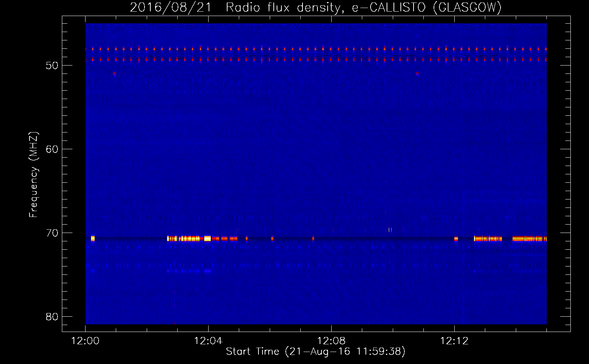Click the 12:00 time tick label
Viewport: 589px width, 364px height.
point(85,341)
